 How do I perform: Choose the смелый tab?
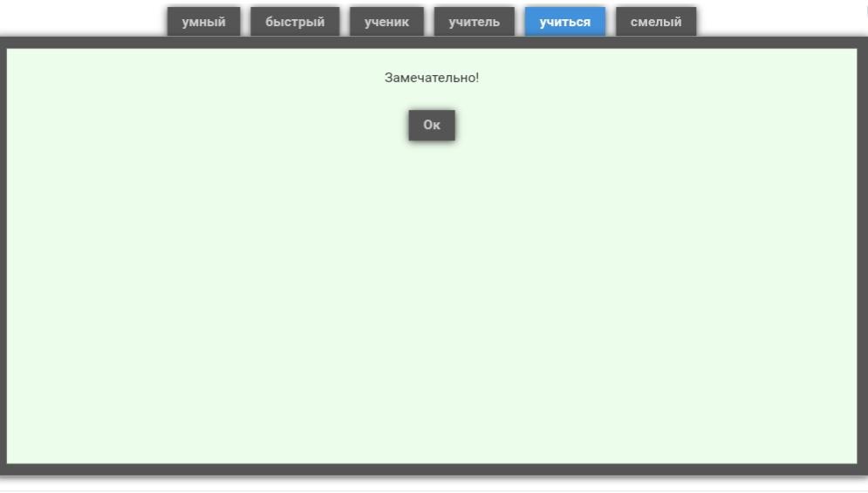(x=656, y=23)
